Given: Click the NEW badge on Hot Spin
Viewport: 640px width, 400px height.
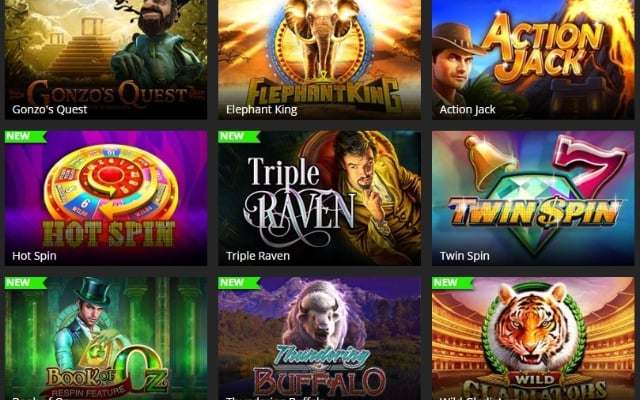Looking at the screenshot, I should click(x=25, y=137).
